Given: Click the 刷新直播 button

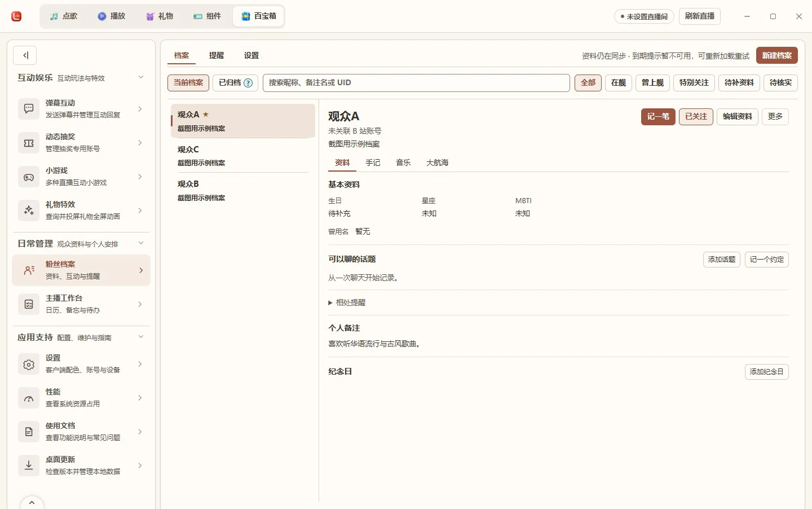Looking at the screenshot, I should coord(700,16).
